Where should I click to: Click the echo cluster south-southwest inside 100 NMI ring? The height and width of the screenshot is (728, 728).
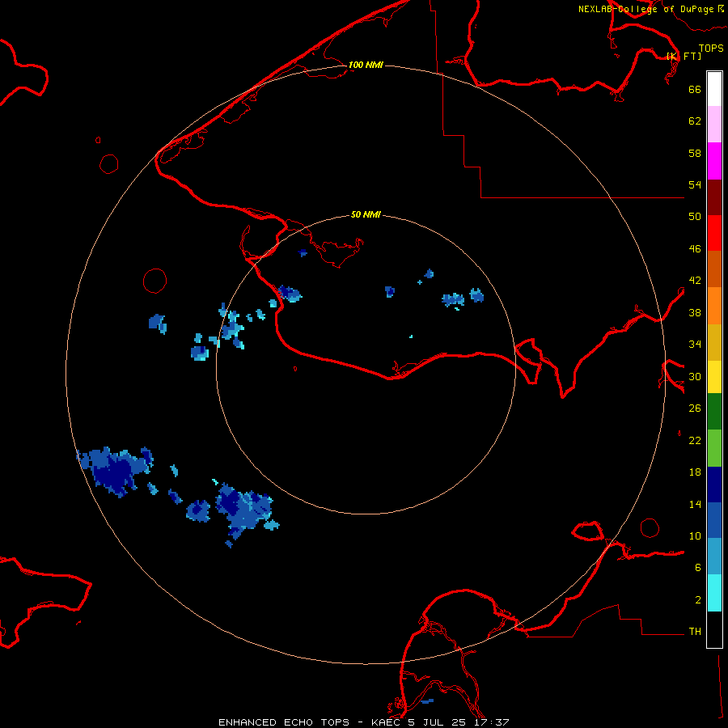(245, 514)
